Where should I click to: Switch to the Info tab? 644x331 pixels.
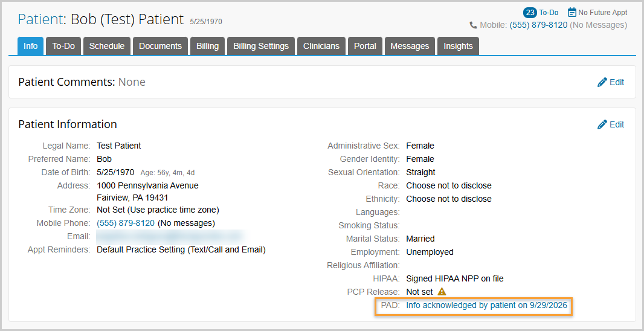30,46
